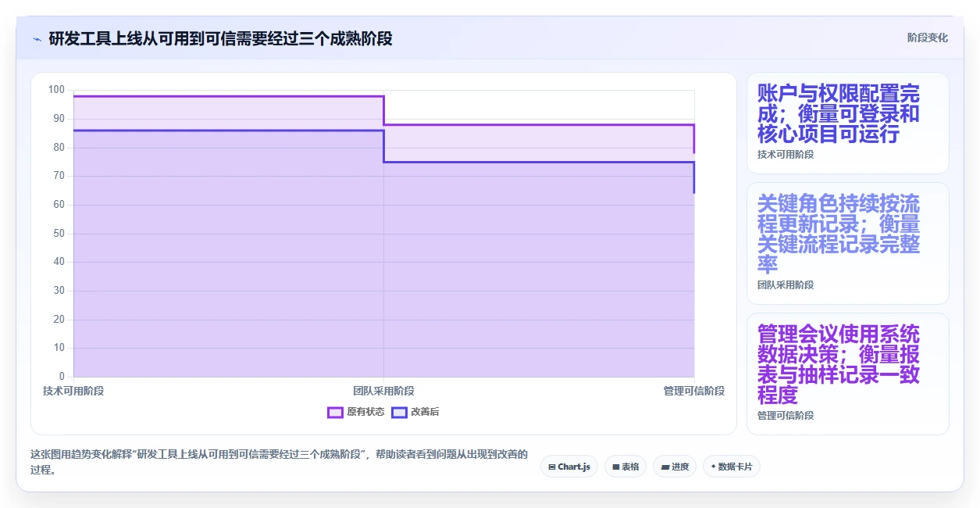
Task: Click the y-axis value 100
Action: pyautogui.click(x=56, y=90)
